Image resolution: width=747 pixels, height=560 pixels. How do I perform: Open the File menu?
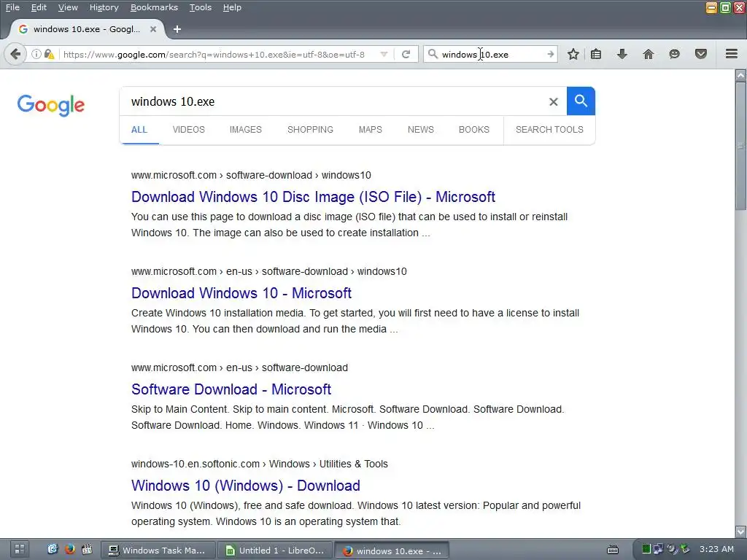[x=12, y=7]
